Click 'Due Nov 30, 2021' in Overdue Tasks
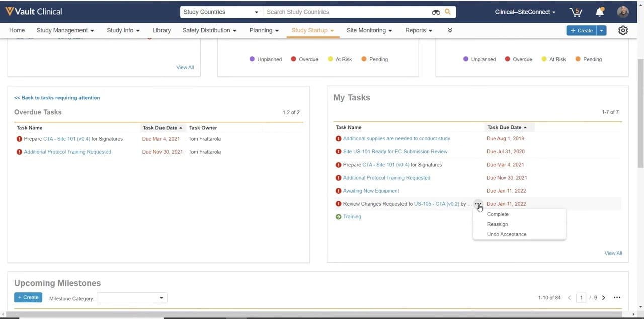Viewport: 644px width, 319px height. 162,152
